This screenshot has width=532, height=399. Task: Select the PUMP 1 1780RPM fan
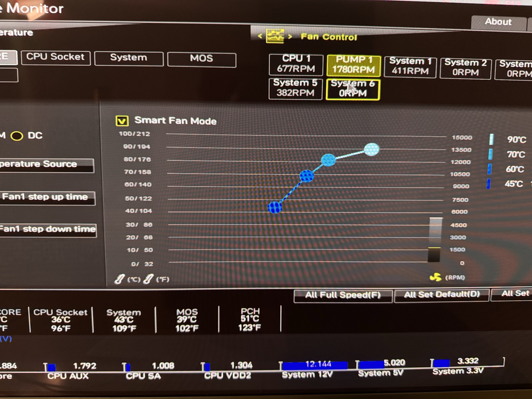click(353, 65)
